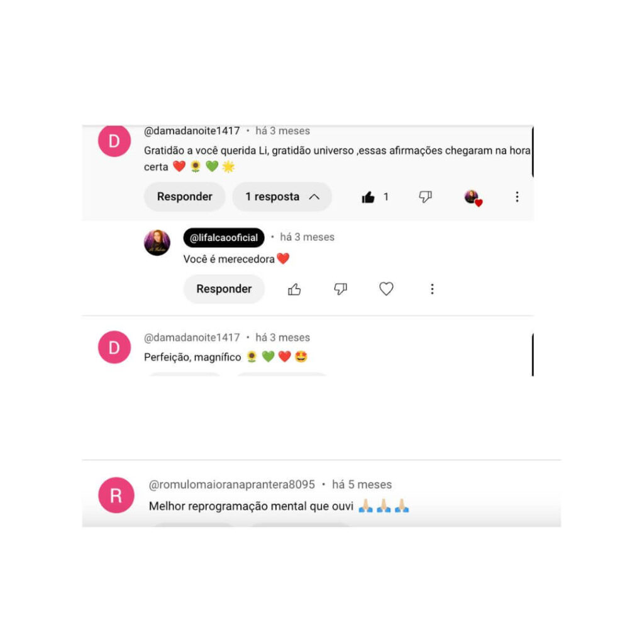Open more options on lifalcaooficial reply
The image size is (644, 644).
tap(432, 289)
